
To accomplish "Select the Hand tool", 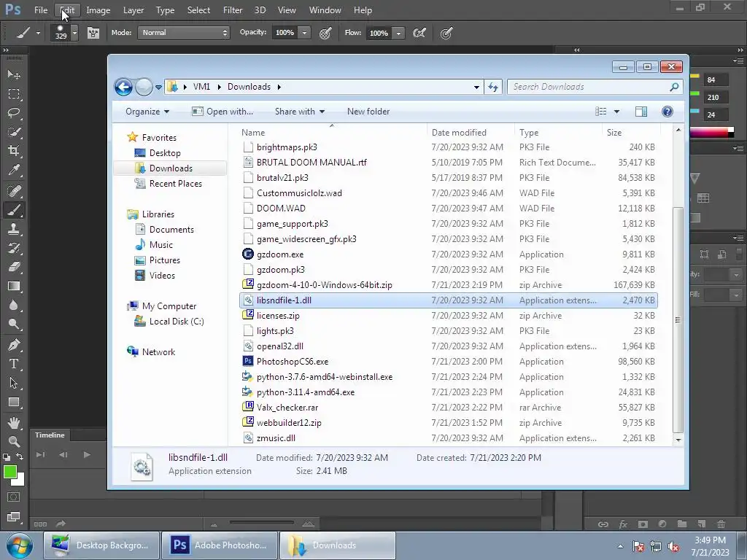I will pos(14,422).
